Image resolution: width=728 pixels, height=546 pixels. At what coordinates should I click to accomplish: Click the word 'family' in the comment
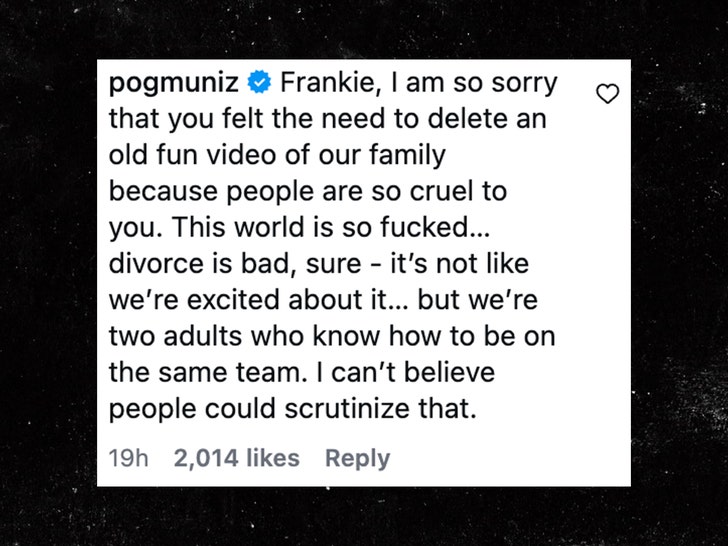tap(408, 156)
